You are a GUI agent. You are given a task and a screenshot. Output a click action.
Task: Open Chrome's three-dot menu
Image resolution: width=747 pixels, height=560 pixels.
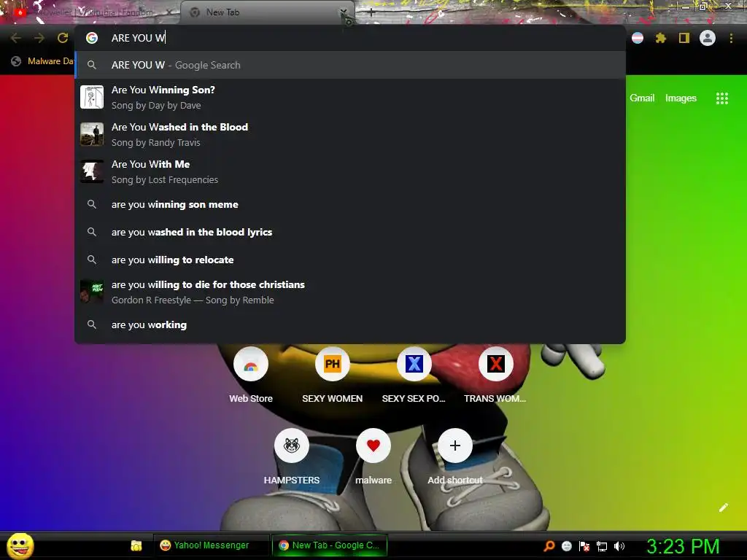point(731,38)
